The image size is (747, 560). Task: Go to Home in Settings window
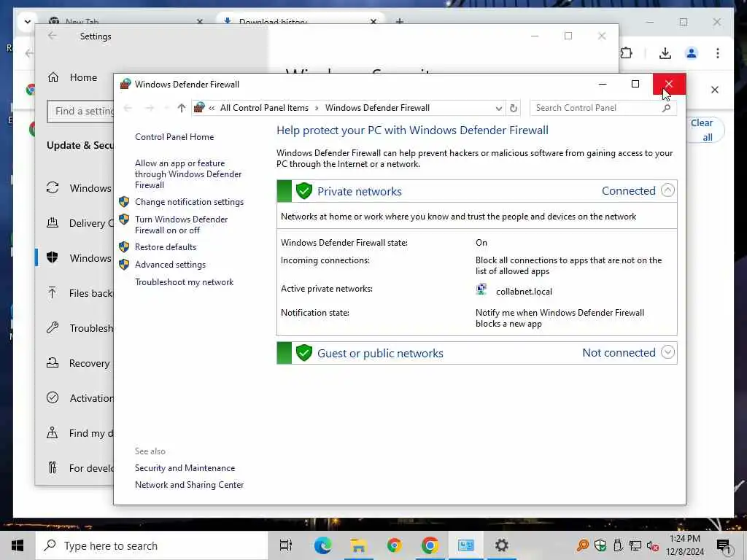pyautogui.click(x=72, y=77)
